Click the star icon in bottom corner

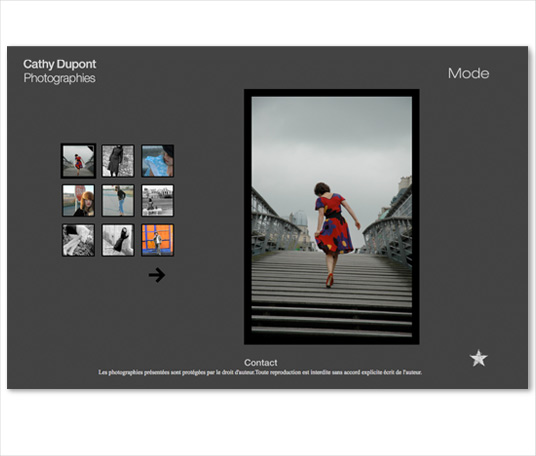coord(479,358)
